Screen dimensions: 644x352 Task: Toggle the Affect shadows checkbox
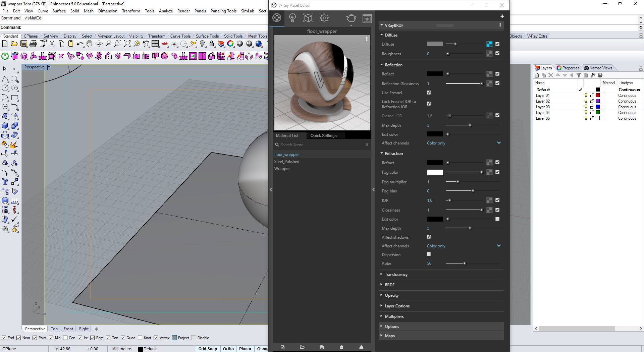[x=429, y=237]
